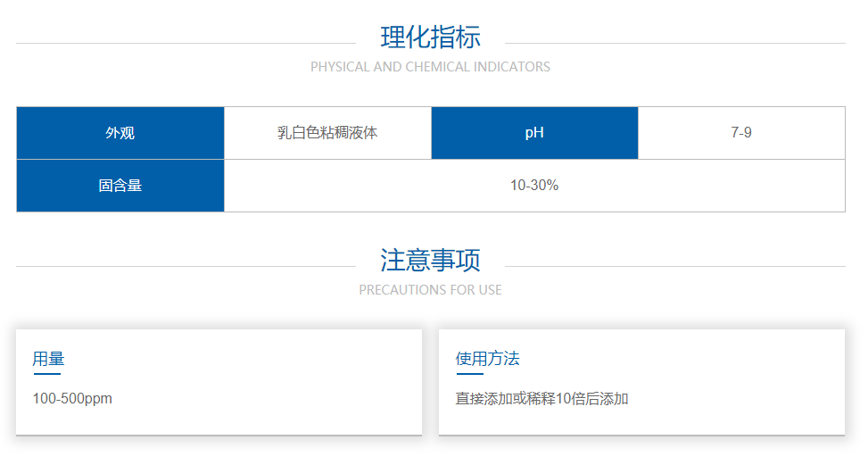This screenshot has height=465, width=868.
Task: Select the 直接添加或稀释10倍后添加 instruction text
Action: pos(541,399)
